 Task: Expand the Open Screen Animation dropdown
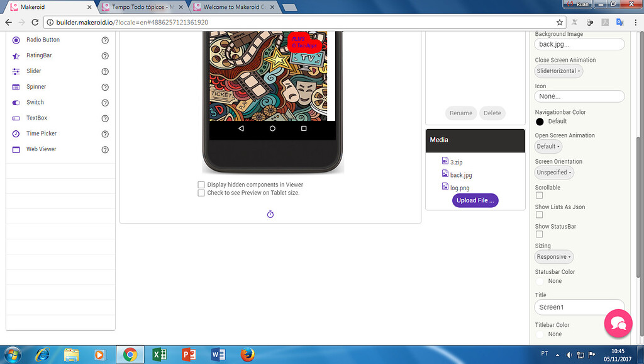pos(548,147)
